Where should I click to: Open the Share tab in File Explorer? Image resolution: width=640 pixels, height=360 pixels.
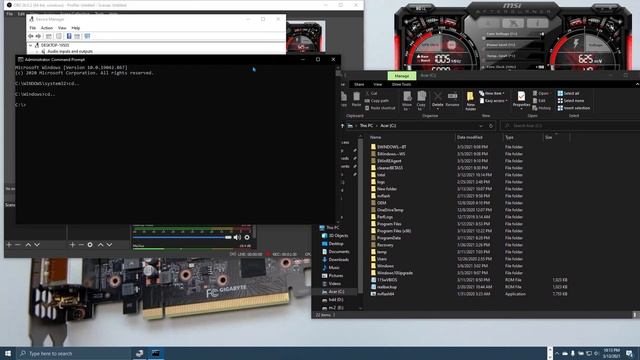click(x=359, y=84)
